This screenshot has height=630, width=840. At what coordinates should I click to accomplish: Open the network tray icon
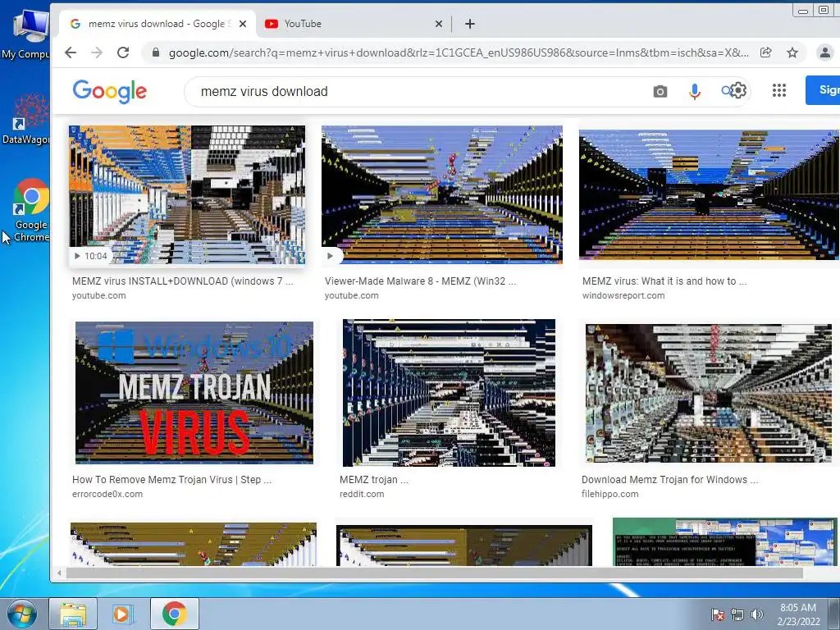[737, 614]
